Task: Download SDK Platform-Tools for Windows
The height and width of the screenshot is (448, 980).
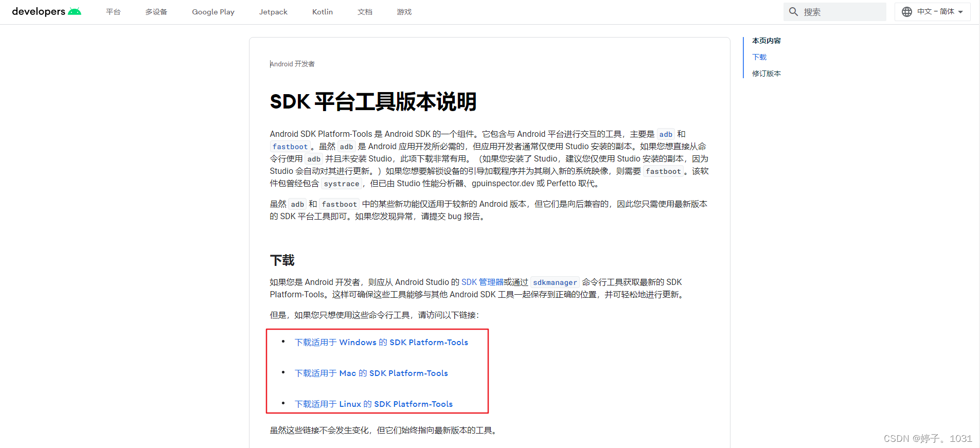Action: (x=381, y=343)
